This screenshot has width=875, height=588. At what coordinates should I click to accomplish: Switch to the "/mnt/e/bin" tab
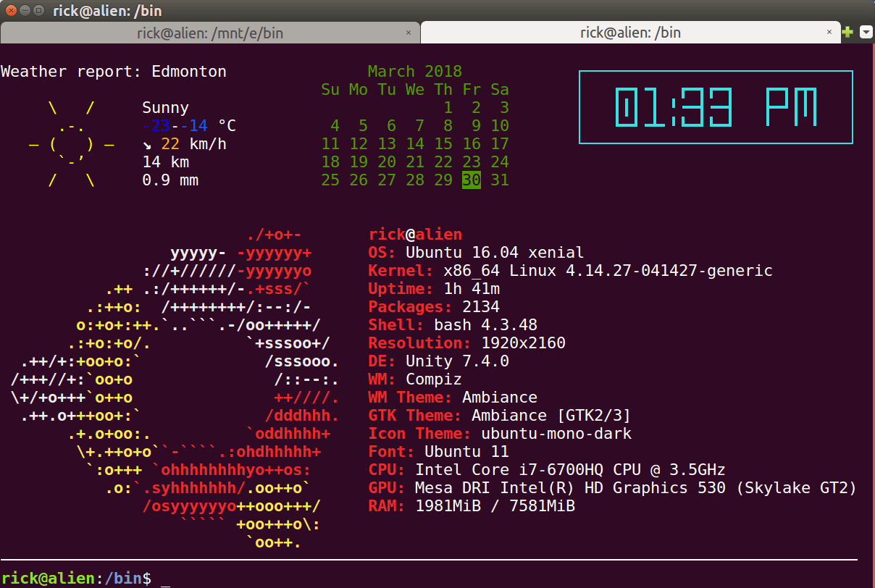click(x=210, y=33)
